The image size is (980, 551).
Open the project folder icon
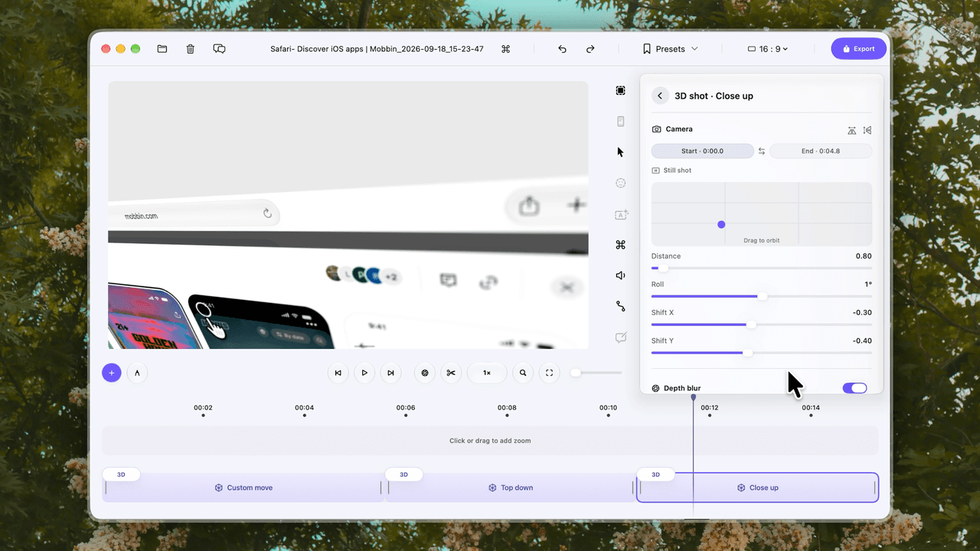[x=162, y=49]
